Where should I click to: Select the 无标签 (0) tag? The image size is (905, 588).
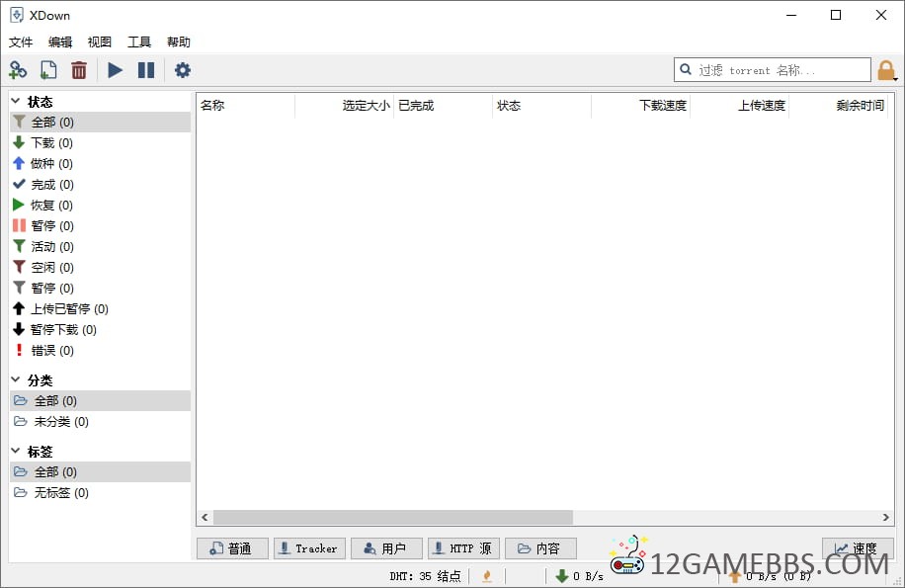click(x=101, y=492)
